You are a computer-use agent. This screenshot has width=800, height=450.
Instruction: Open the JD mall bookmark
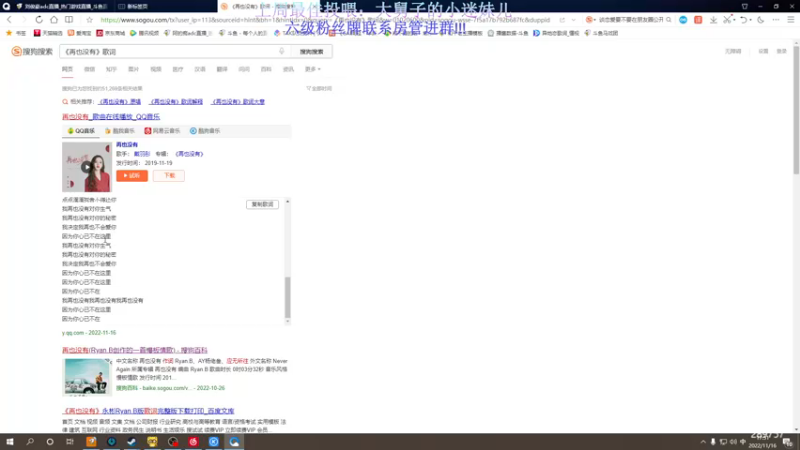[x=111, y=33]
